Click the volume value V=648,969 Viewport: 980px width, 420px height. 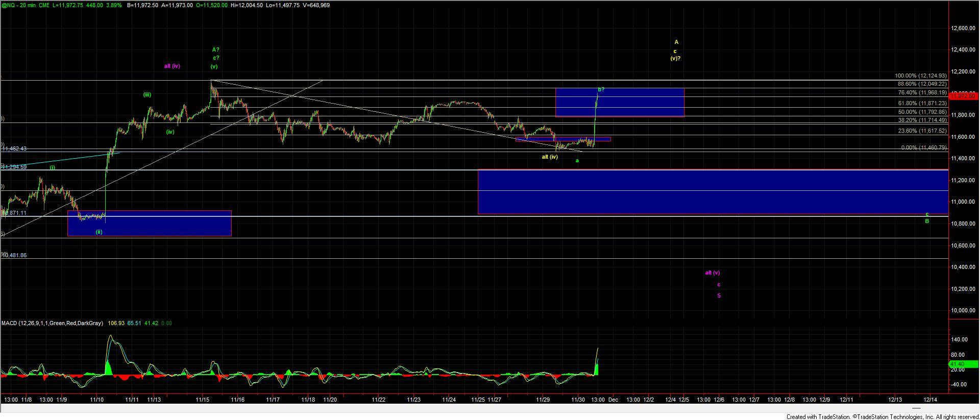pyautogui.click(x=315, y=5)
